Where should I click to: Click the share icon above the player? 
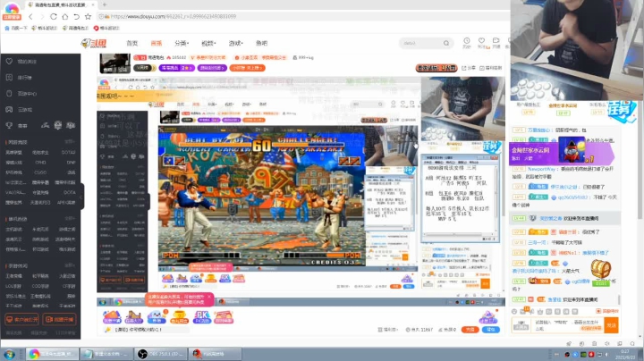pyautogui.click(x=464, y=68)
